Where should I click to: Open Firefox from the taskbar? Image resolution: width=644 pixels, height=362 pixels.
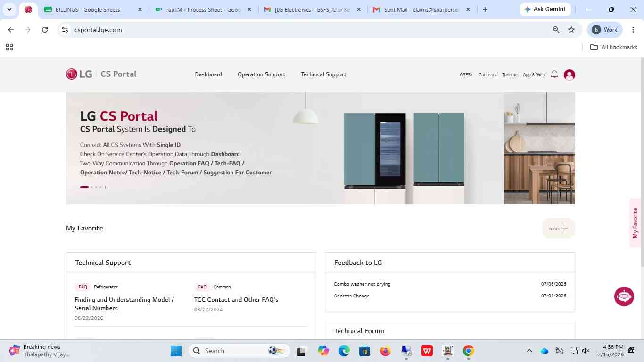click(386, 351)
